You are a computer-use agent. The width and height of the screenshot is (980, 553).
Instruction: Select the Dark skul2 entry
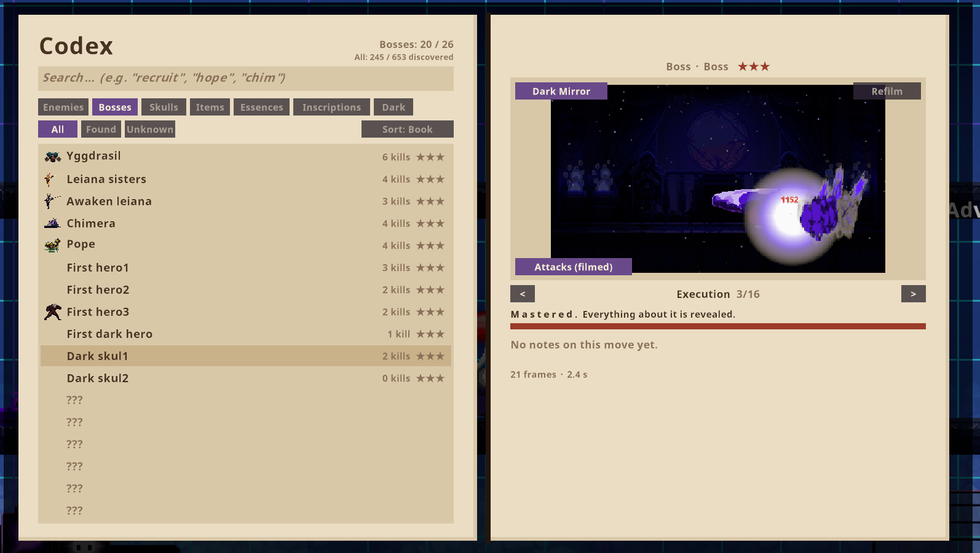[x=246, y=378]
